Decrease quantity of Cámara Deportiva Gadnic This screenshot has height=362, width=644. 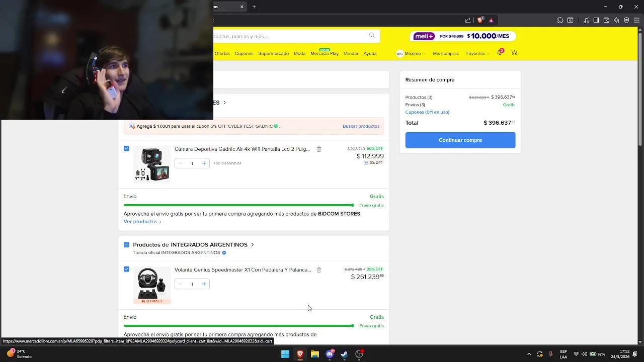[x=180, y=163]
